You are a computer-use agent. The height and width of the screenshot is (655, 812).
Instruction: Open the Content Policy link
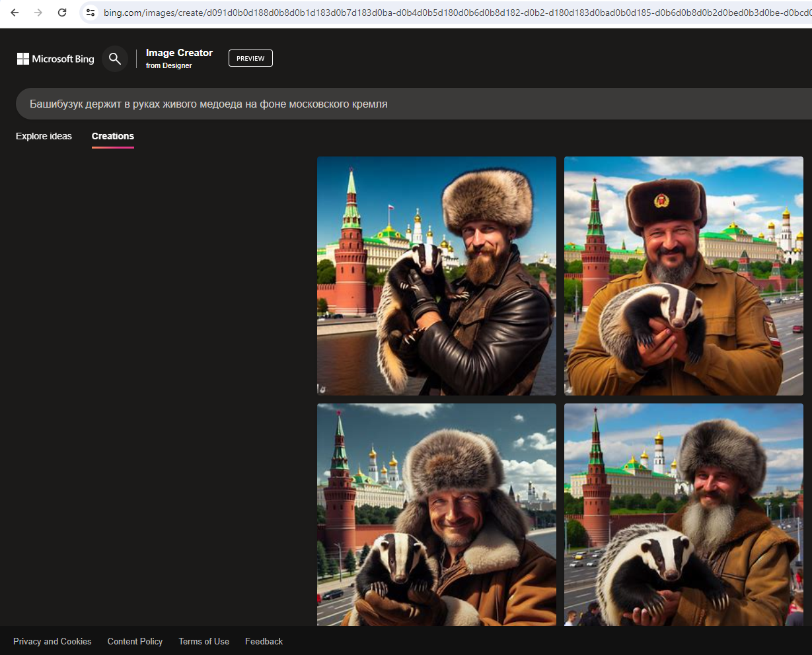pos(135,641)
